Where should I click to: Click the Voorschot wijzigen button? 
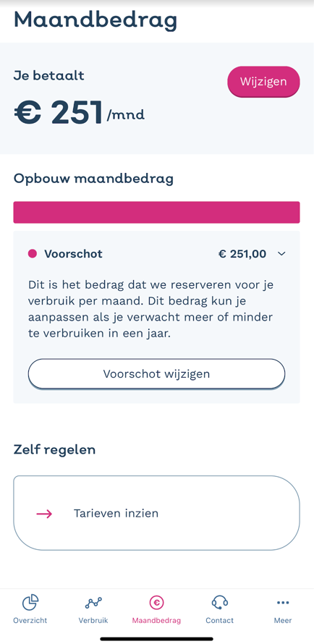pos(156,374)
